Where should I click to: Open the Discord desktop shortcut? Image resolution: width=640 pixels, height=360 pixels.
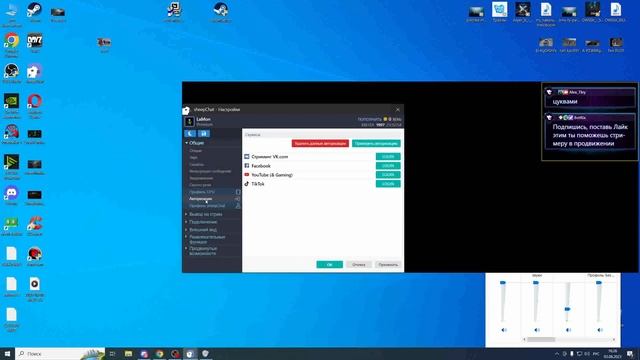[x=11, y=195]
